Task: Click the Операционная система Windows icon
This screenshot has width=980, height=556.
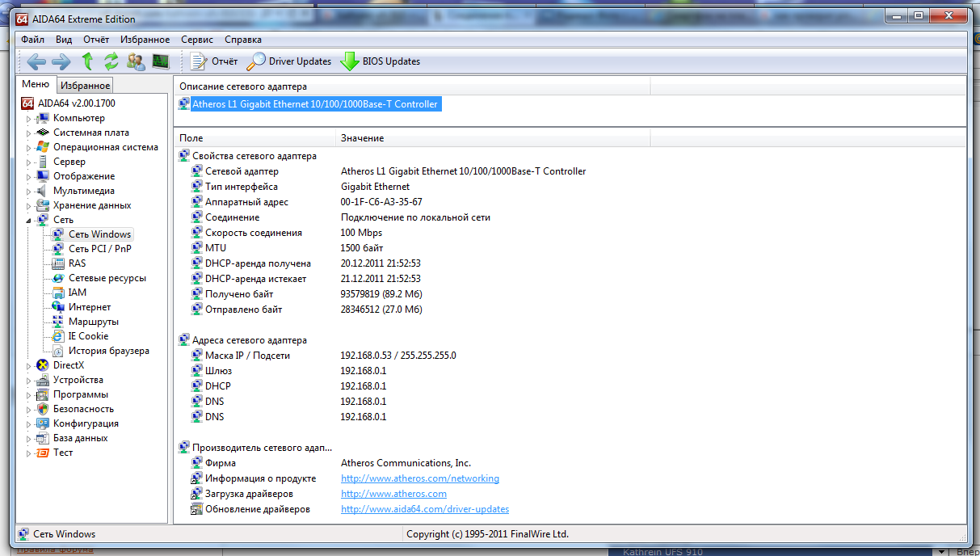Action: pos(43,147)
